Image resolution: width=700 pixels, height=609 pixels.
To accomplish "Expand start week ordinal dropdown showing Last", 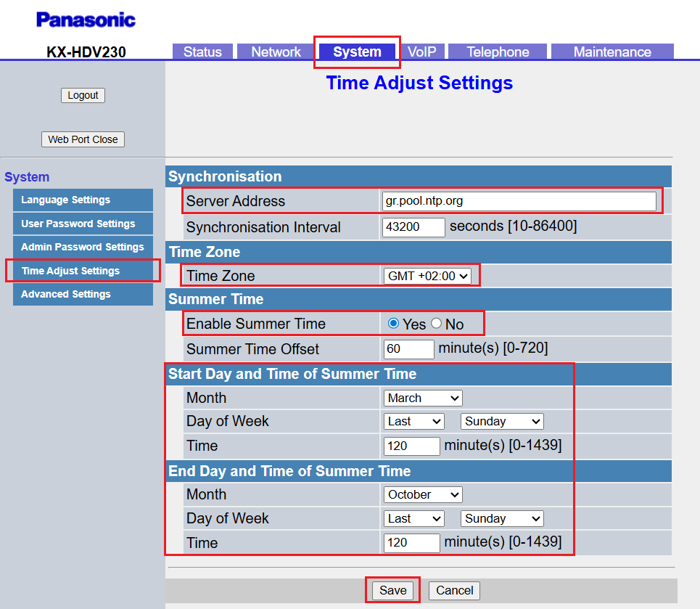I will pos(414,421).
